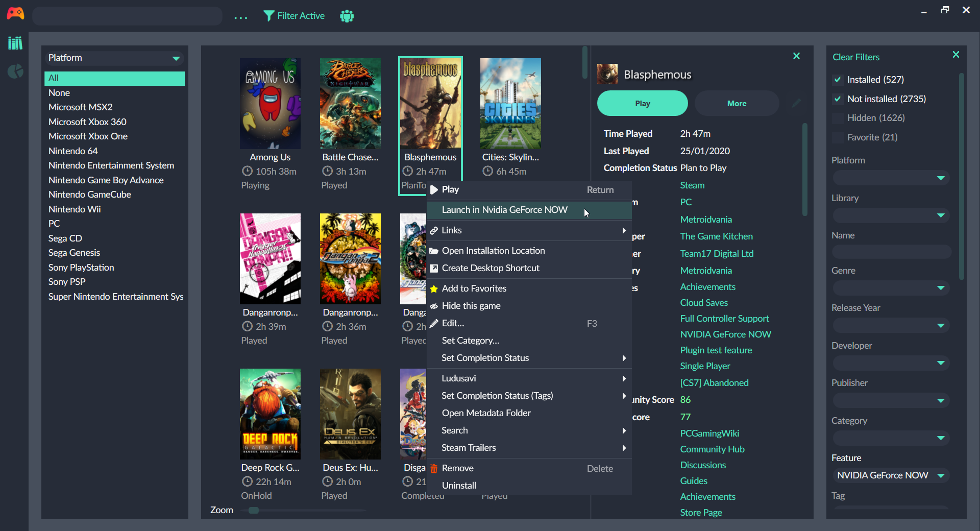
Task: Click Clear Filters
Action: pyautogui.click(x=856, y=57)
